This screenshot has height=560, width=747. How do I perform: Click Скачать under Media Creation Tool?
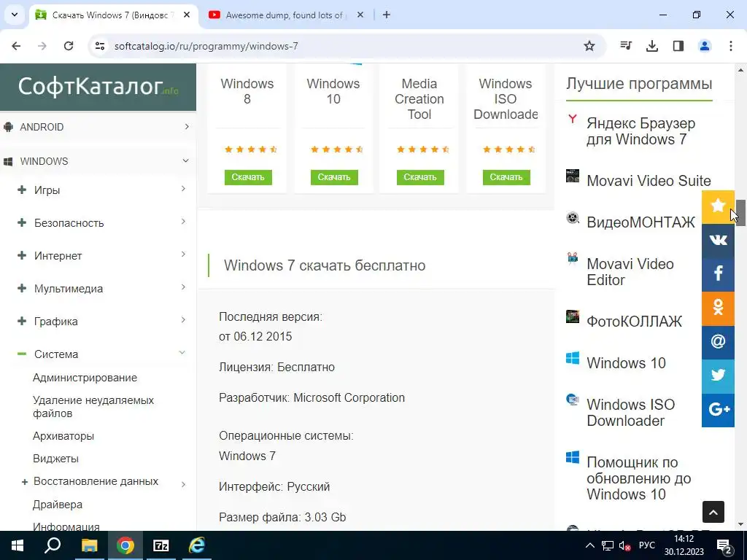[x=420, y=177]
